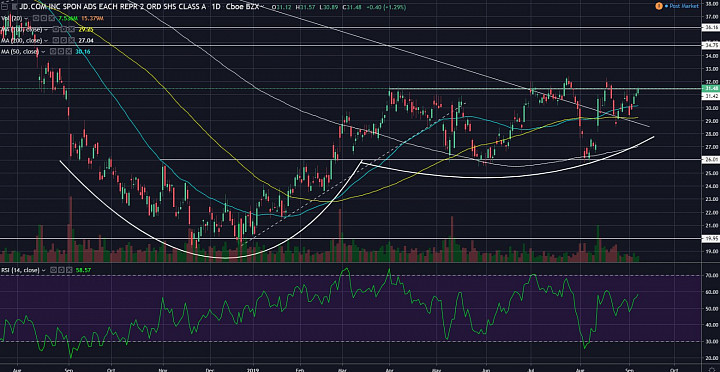This screenshot has width=720, height=372.
Task: Expand the MA (100, close) dropdown arrow
Action: [x=46, y=30]
